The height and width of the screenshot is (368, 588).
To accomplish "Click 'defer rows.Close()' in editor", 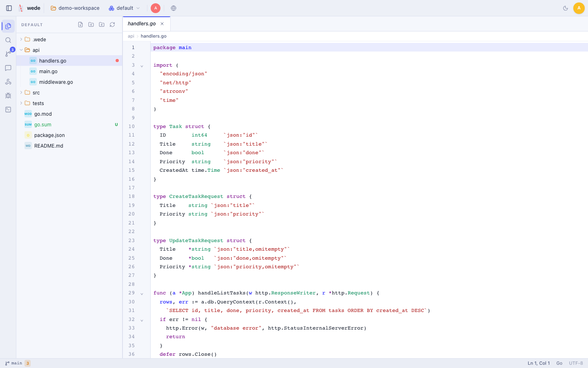I will click(188, 354).
